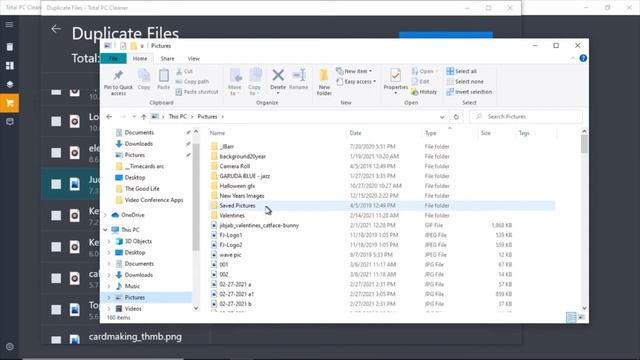Viewport: 640px width, 360px height.
Task: Select The Good Life in Quick access
Action: coord(142,189)
